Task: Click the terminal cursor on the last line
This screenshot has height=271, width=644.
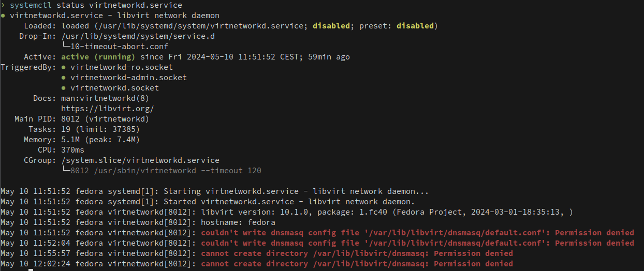Action: click(x=31, y=269)
